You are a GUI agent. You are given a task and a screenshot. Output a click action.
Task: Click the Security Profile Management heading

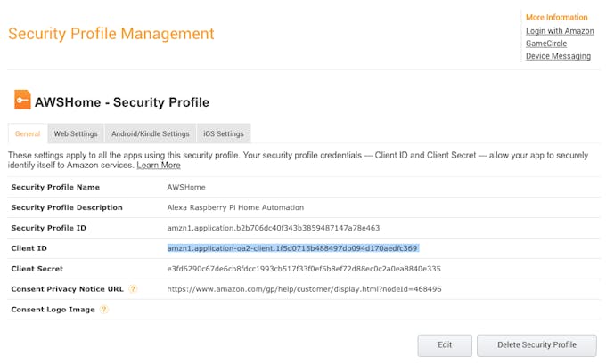click(x=111, y=34)
